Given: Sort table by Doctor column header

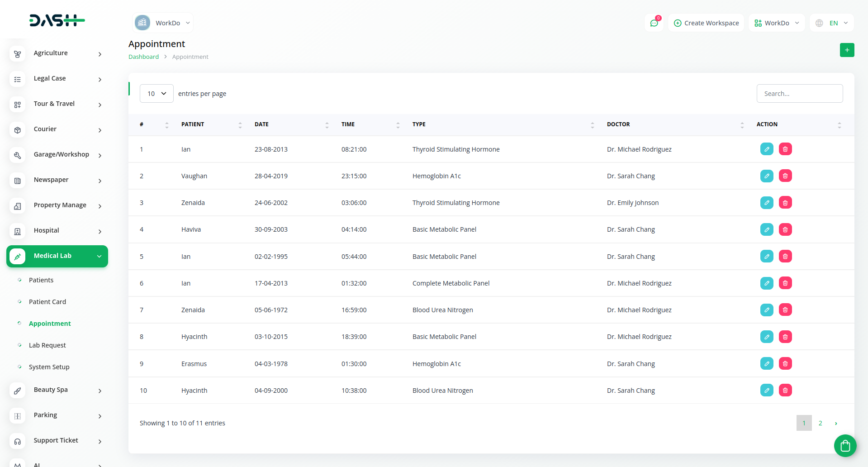Looking at the screenshot, I should click(618, 124).
